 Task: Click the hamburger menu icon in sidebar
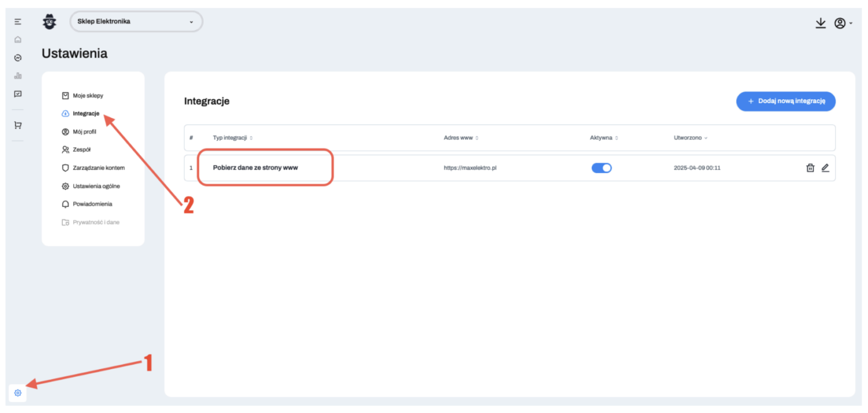pos(18,22)
